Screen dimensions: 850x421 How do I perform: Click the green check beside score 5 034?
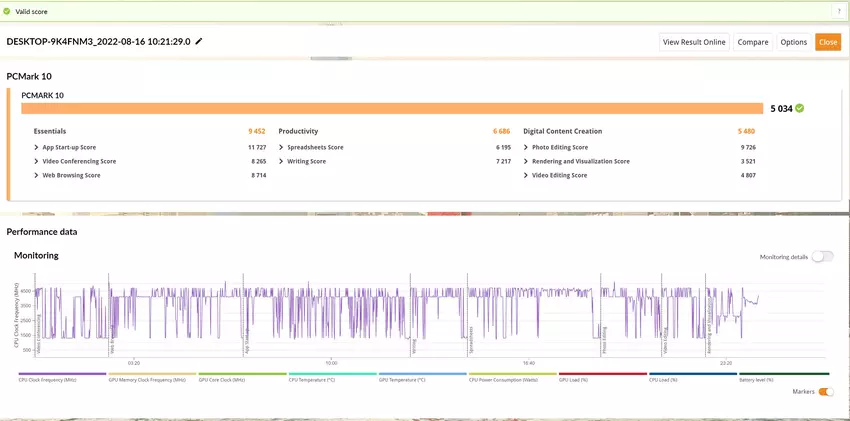click(x=799, y=108)
